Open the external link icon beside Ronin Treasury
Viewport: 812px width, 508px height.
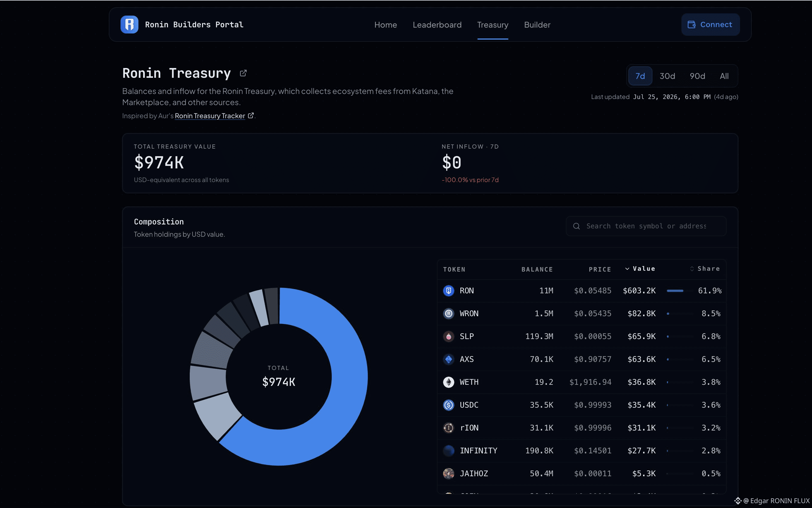(x=243, y=73)
